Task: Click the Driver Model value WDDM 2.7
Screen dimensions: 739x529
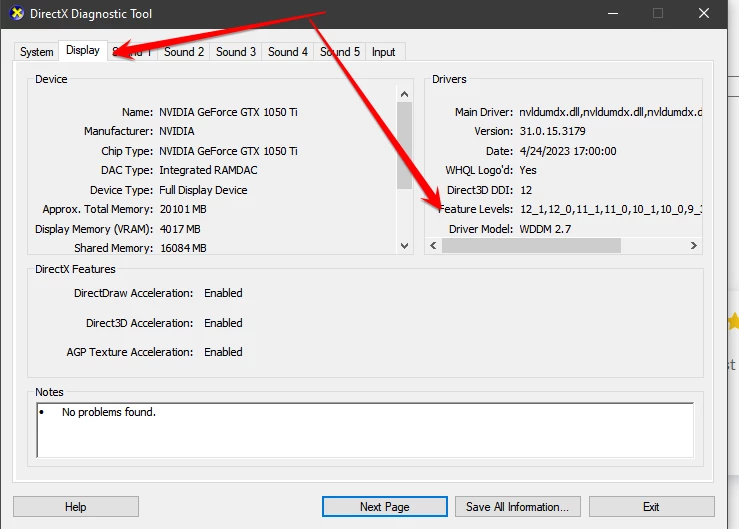Action: point(545,229)
